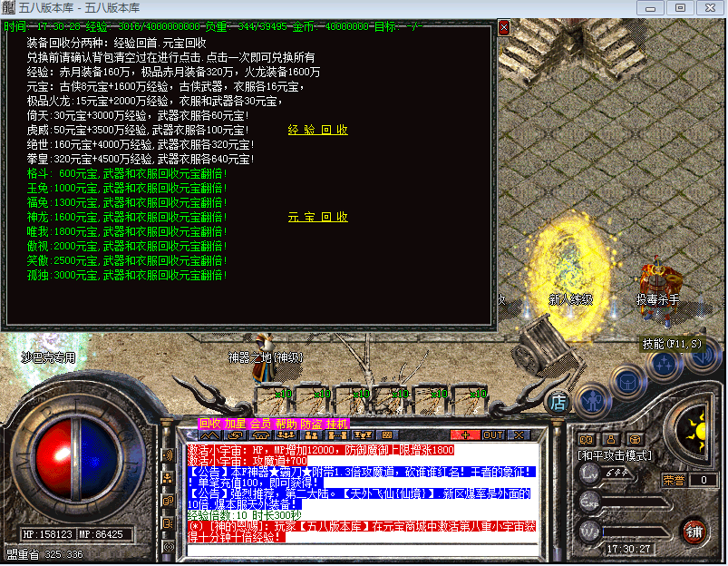Click the 技能(F11,S) tooltip label
This screenshot has height=566, width=728.
(x=672, y=344)
